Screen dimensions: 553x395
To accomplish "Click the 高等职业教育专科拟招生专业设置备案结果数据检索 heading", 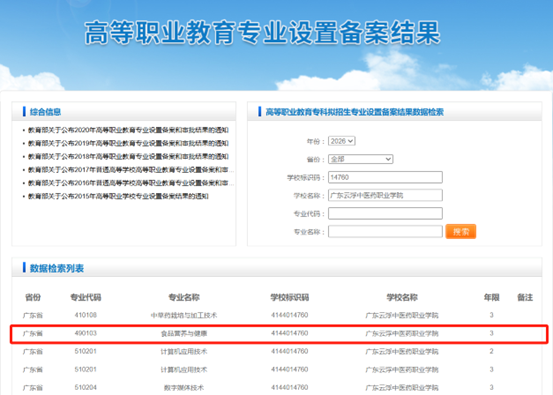I will coord(354,112).
